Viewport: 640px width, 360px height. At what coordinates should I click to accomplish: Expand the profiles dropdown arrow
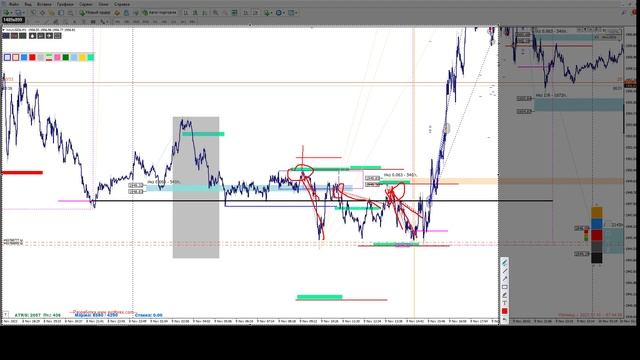click(23, 13)
